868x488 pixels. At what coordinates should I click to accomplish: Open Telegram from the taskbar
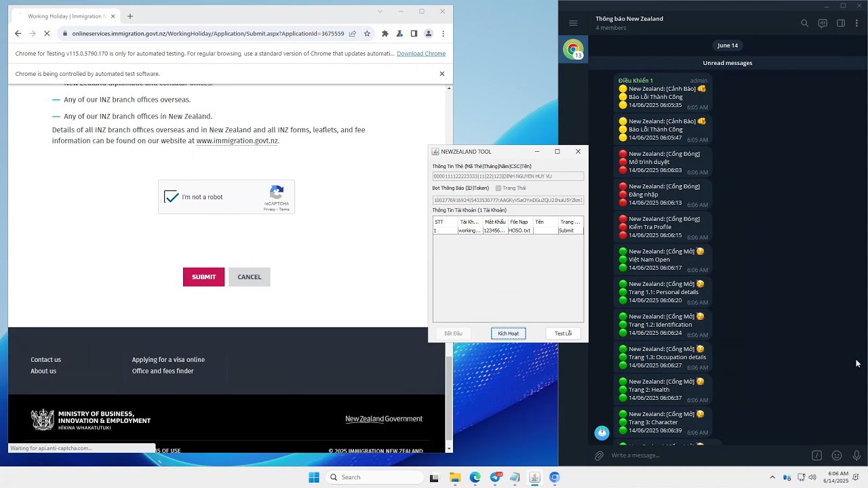496,477
